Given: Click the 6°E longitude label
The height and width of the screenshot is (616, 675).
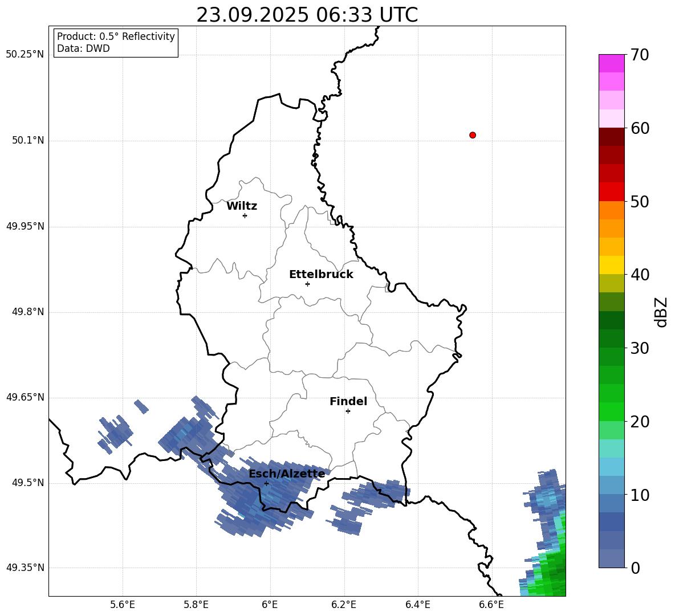Looking at the screenshot, I should (x=270, y=605).
